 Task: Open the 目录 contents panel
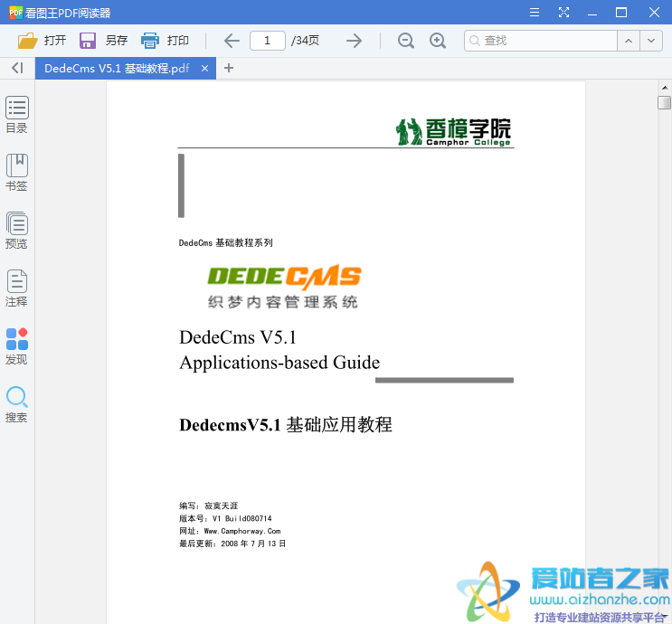(16, 115)
